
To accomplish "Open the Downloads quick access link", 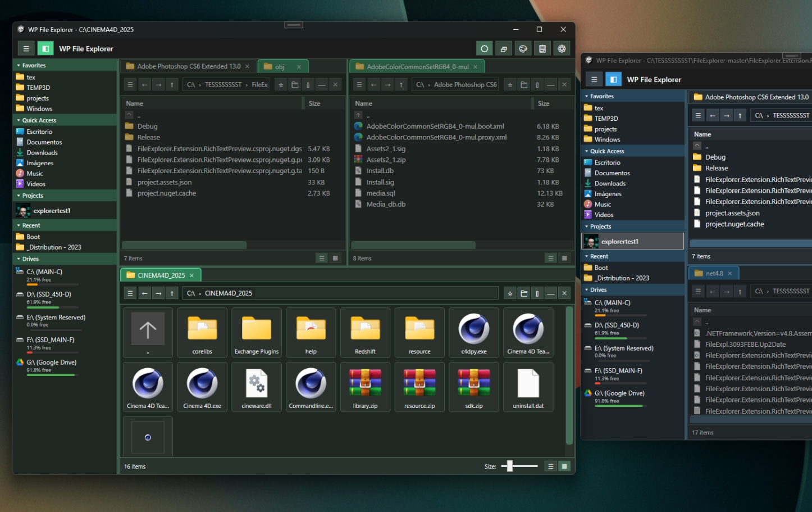I will [x=42, y=153].
